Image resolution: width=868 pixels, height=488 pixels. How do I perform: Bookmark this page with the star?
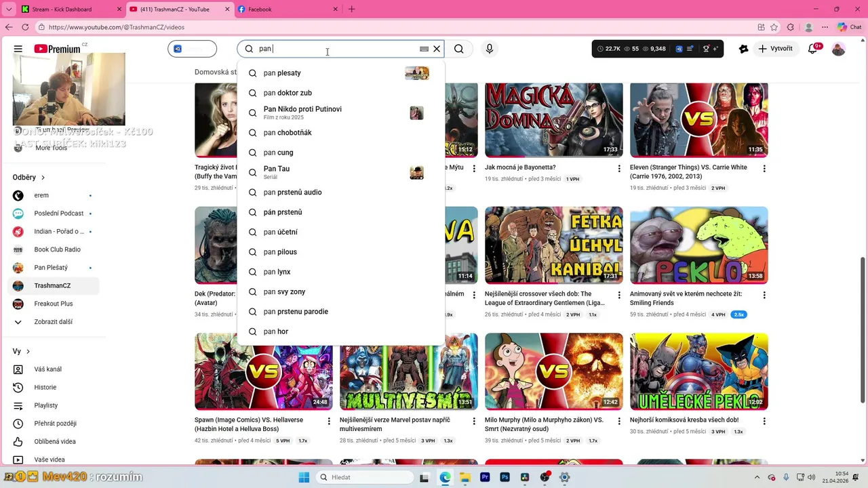pyautogui.click(x=774, y=27)
